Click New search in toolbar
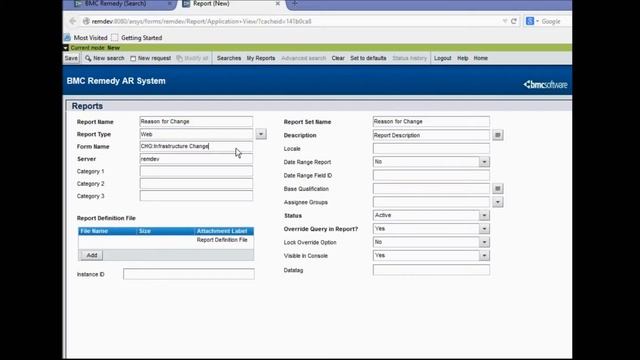The height and width of the screenshot is (360, 640). pos(104,58)
